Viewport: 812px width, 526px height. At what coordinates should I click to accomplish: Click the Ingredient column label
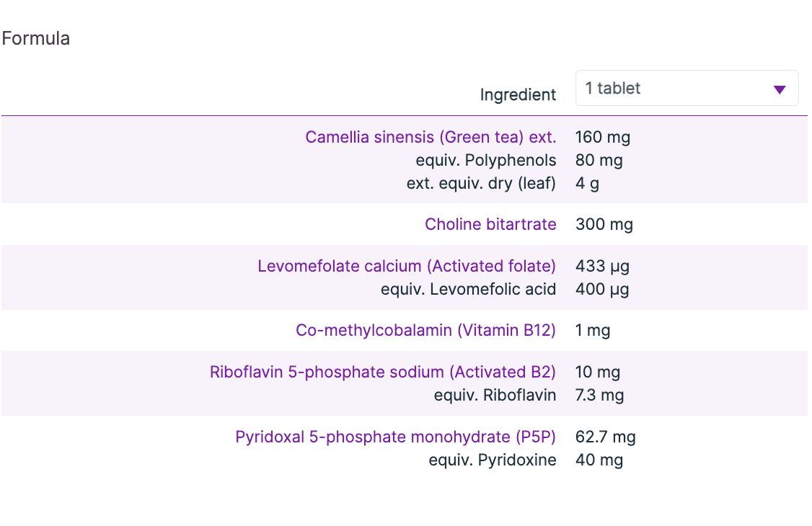coord(518,94)
